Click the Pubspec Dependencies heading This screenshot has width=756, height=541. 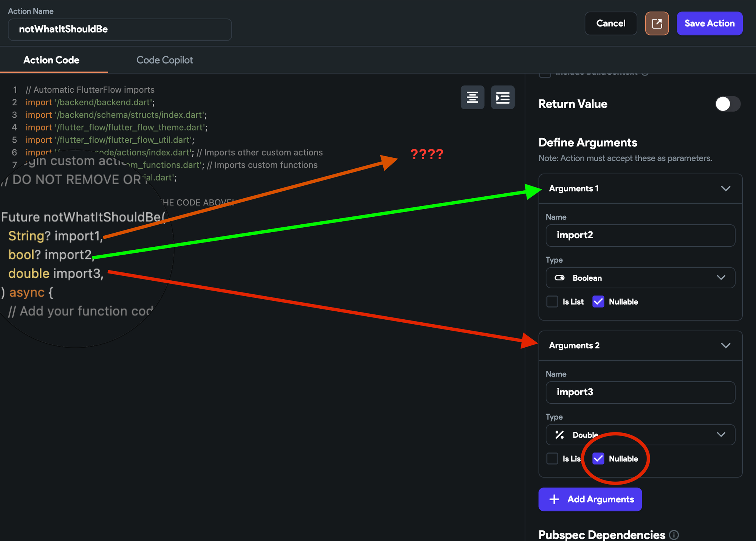(602, 535)
